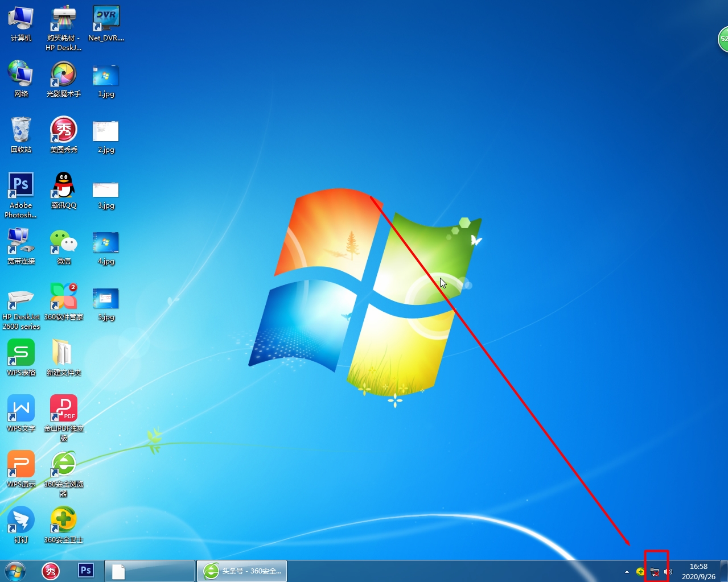Select the 360安全卫士 desktop shortcut
Viewport: 728px width, 582px height.
64,525
